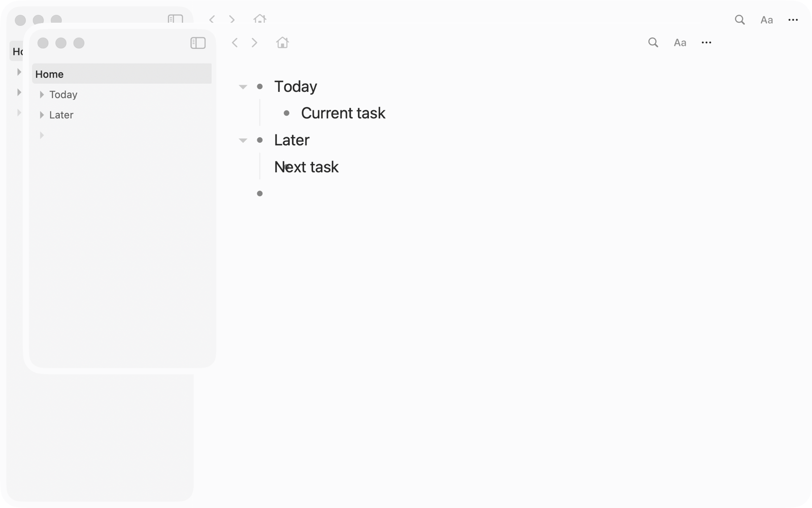Click the empty last bullet
812x508 pixels.
[260, 193]
